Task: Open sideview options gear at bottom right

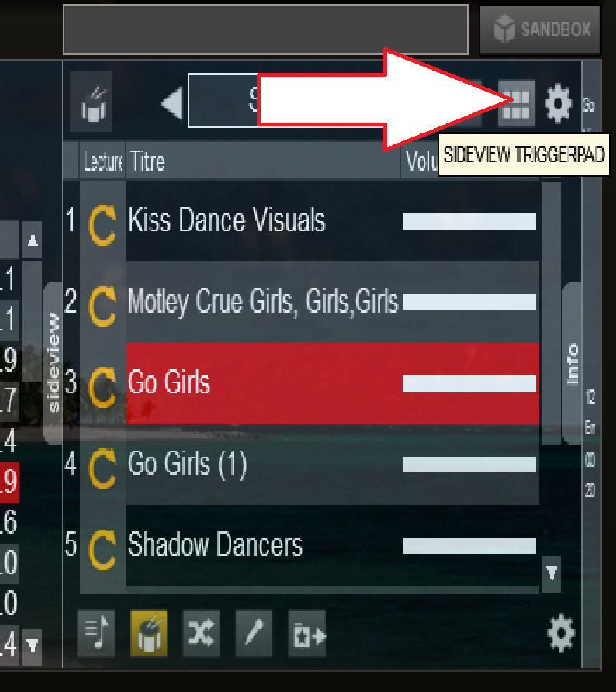Action: point(561,633)
